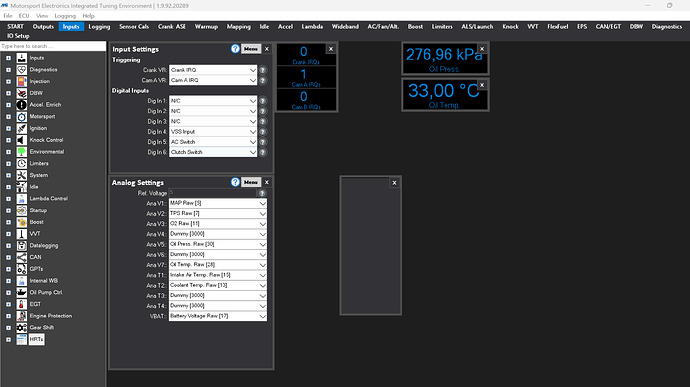
Task: Close the Oil Press. gauge
Action: pyautogui.click(x=482, y=49)
